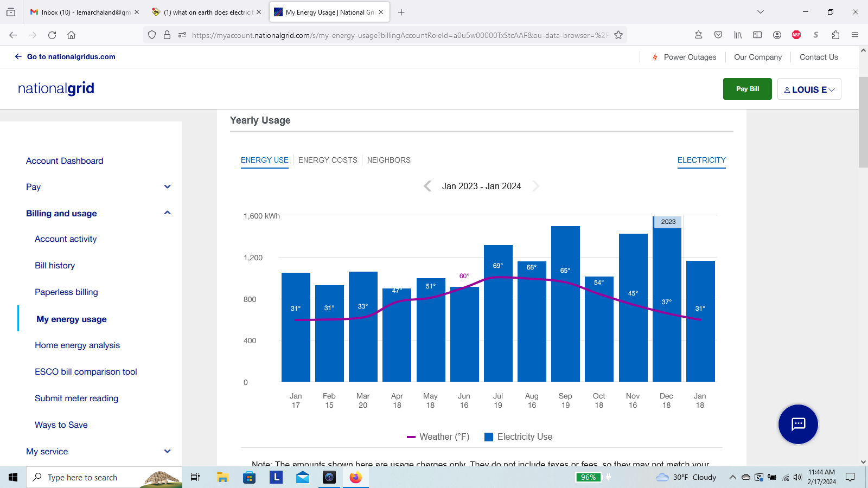Open the live chat bubble button
This screenshot has height=488, width=868.
[798, 424]
